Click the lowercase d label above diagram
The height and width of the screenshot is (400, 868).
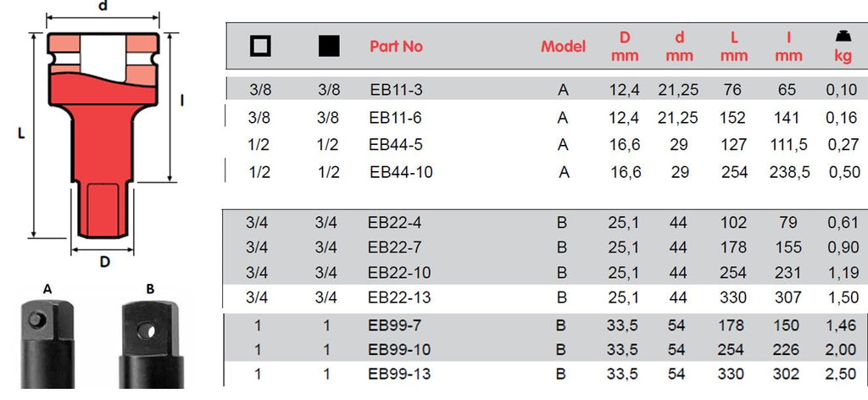point(103,7)
